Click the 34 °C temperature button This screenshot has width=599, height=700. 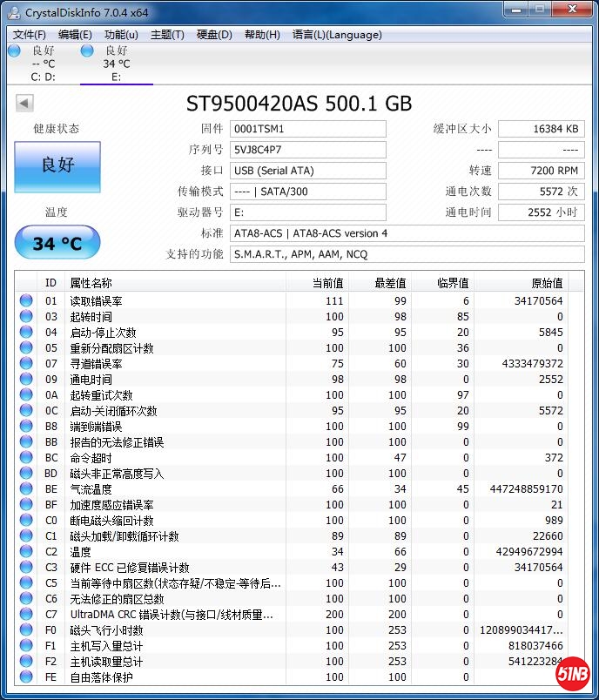(x=57, y=243)
